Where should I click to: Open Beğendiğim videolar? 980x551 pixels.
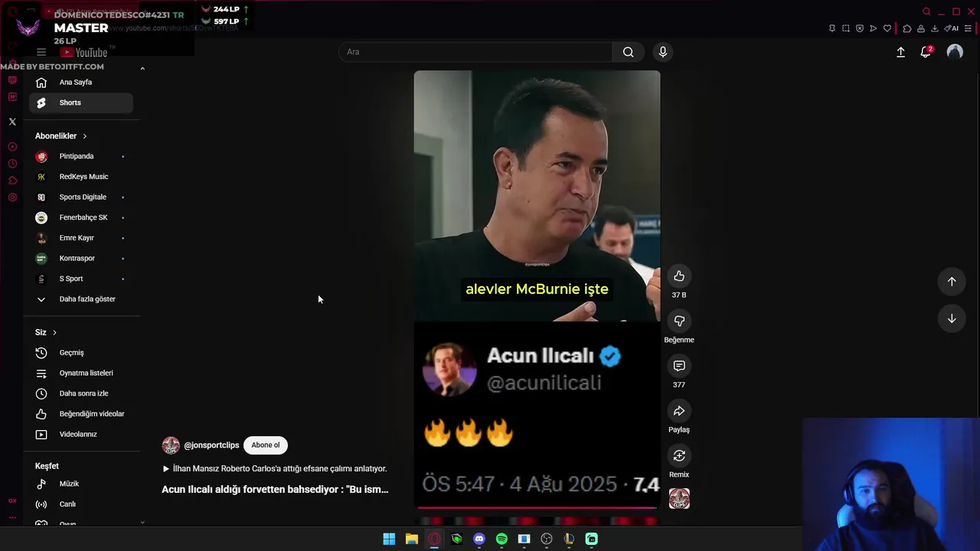(81, 414)
